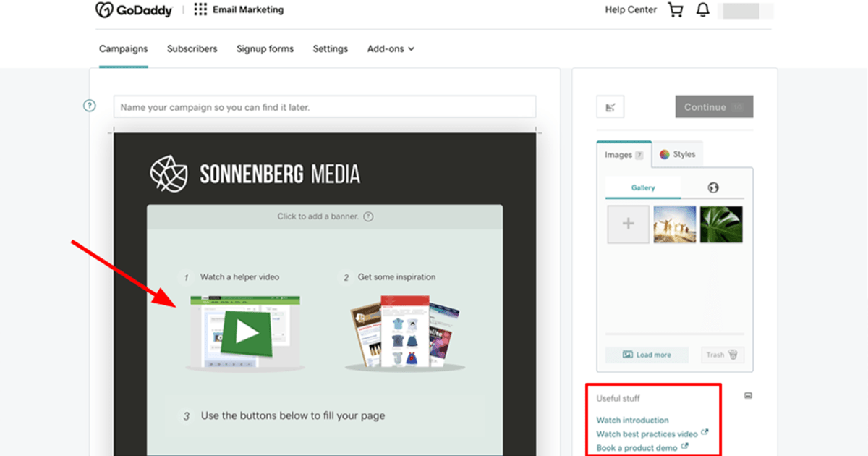This screenshot has width=868, height=456.
Task: Click the small icon beside Useful stuff
Action: click(749, 395)
